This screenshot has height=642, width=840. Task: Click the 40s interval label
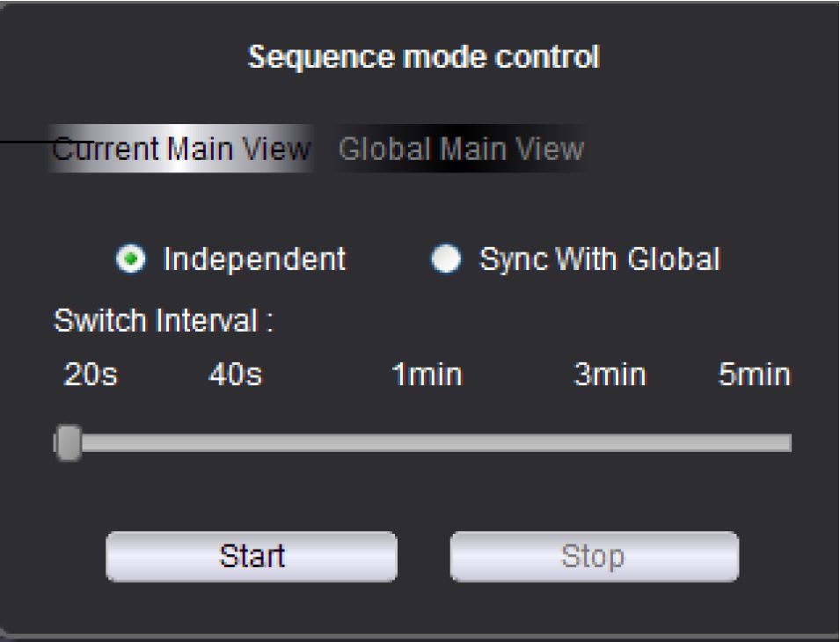coord(235,376)
